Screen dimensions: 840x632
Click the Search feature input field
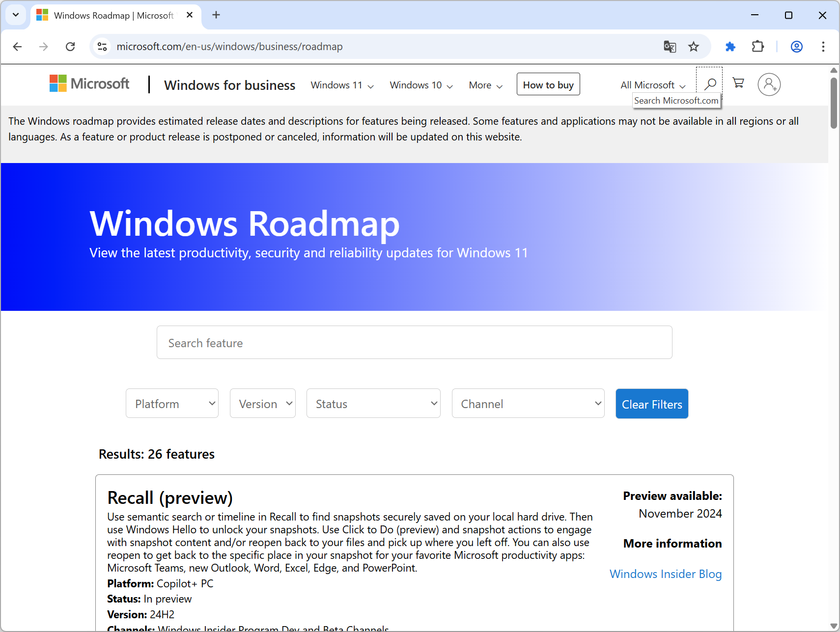pos(414,342)
